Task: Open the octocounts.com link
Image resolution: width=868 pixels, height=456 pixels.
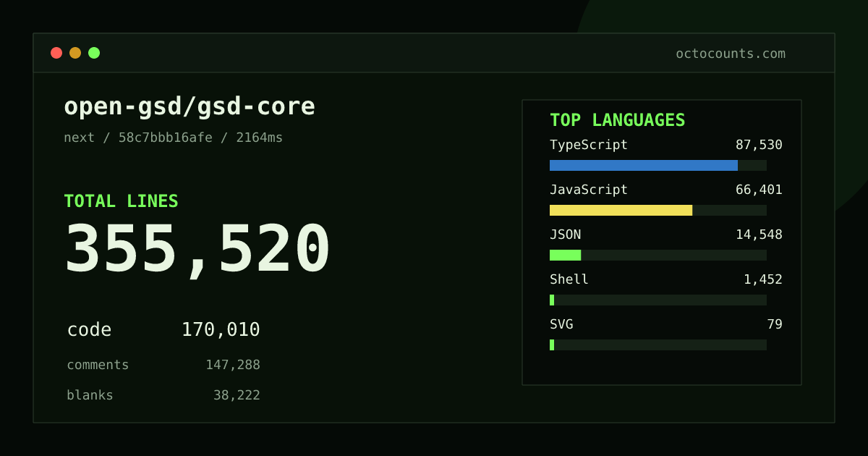Action: click(x=731, y=54)
